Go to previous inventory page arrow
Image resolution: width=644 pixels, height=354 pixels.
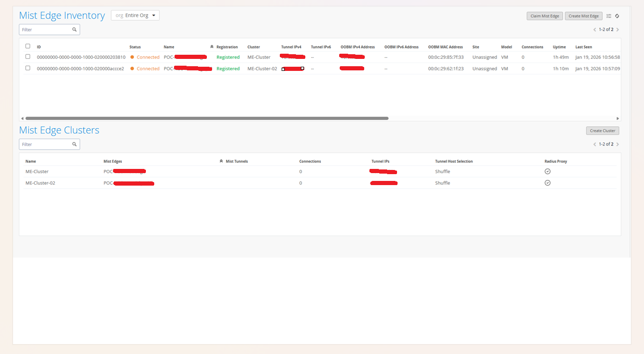click(595, 30)
